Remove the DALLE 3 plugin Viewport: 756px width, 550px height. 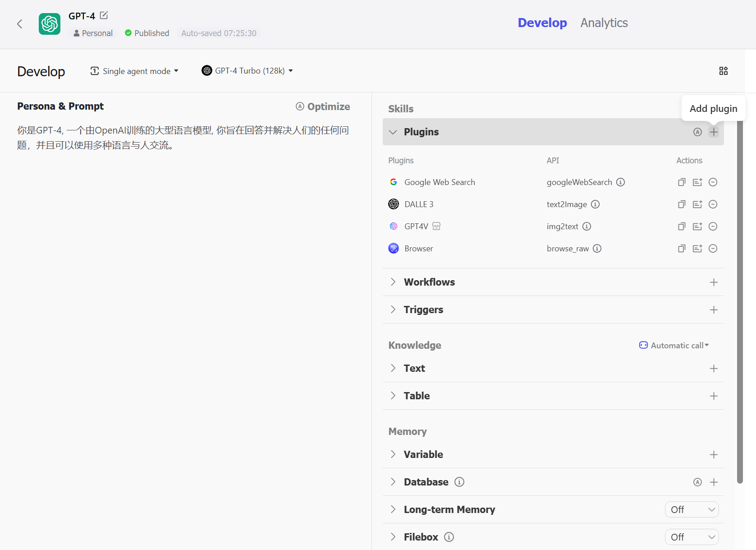pos(713,204)
